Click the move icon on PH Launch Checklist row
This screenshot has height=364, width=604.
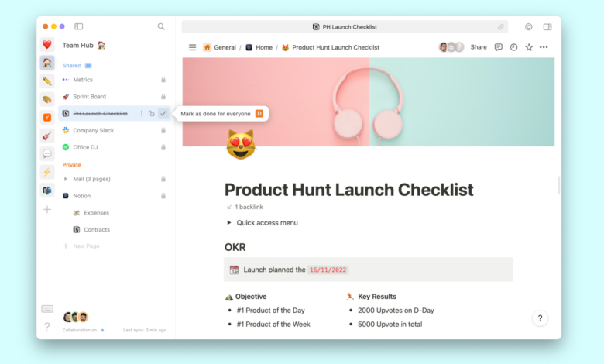coord(151,113)
